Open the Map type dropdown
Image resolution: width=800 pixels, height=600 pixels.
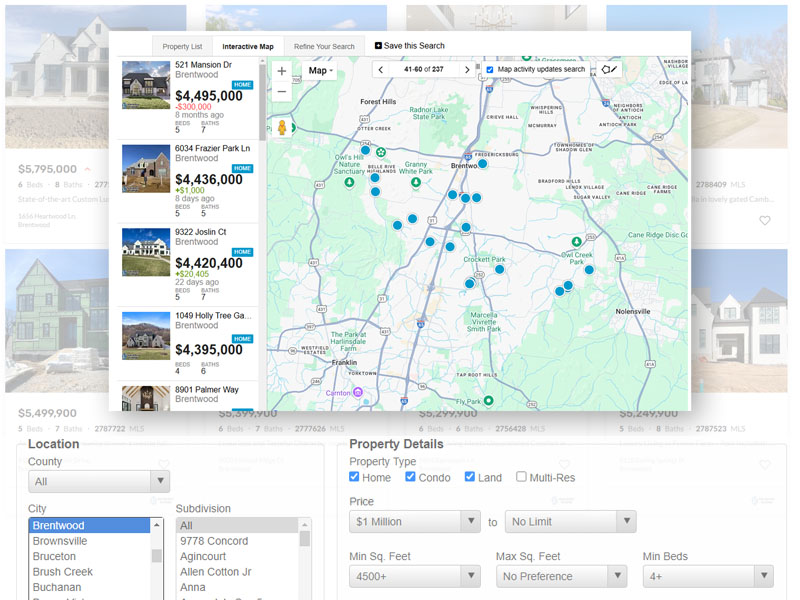(x=320, y=71)
